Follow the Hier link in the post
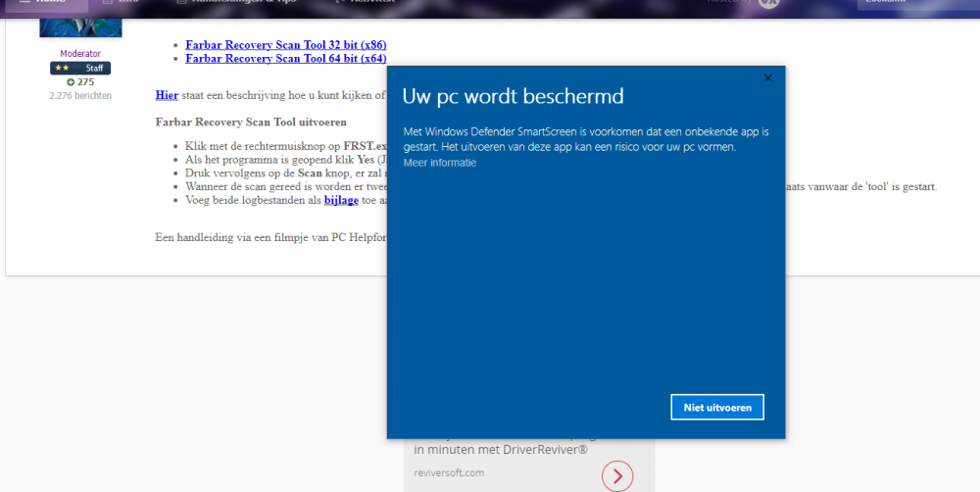Screen dimensions: 980x492 (167, 95)
